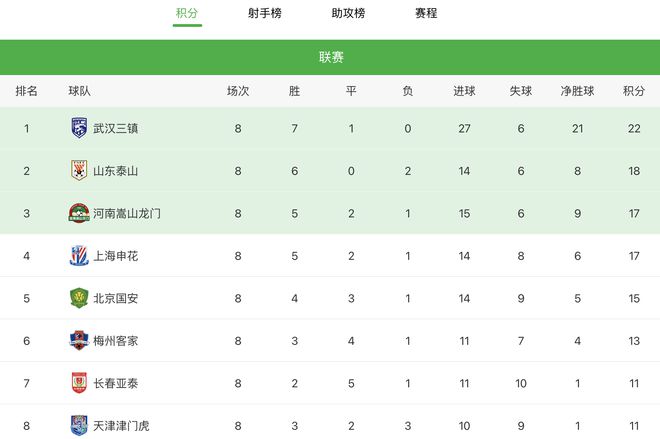This screenshot has width=660, height=439.
Task: Select the 上海申花 team logo
Action: click(x=79, y=255)
